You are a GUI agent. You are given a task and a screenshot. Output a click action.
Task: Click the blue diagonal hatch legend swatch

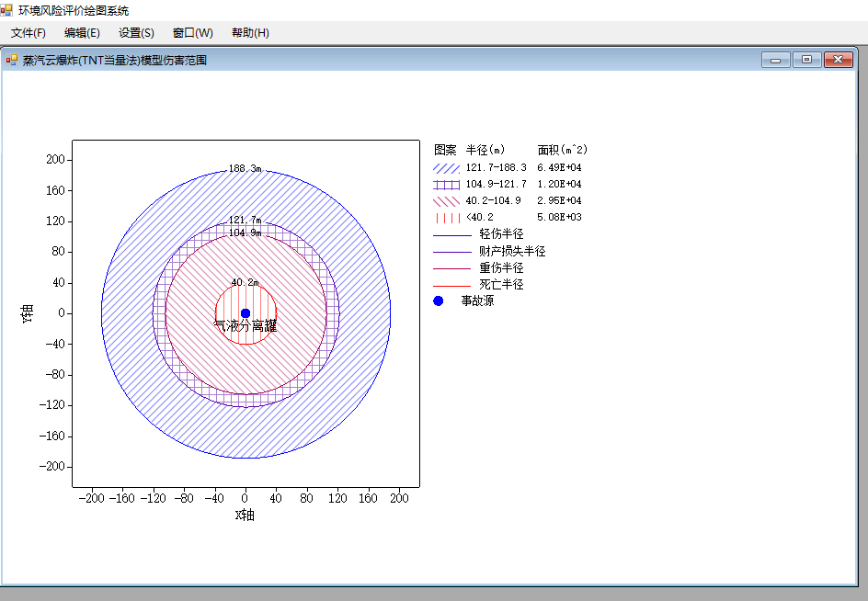tap(446, 168)
